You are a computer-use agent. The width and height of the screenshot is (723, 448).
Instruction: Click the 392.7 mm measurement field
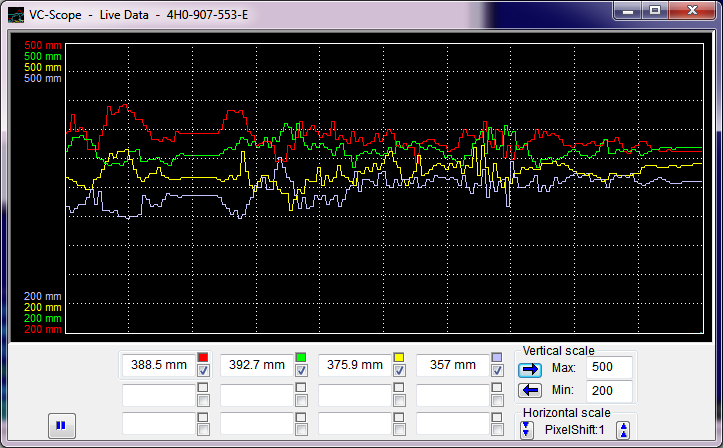(x=256, y=366)
